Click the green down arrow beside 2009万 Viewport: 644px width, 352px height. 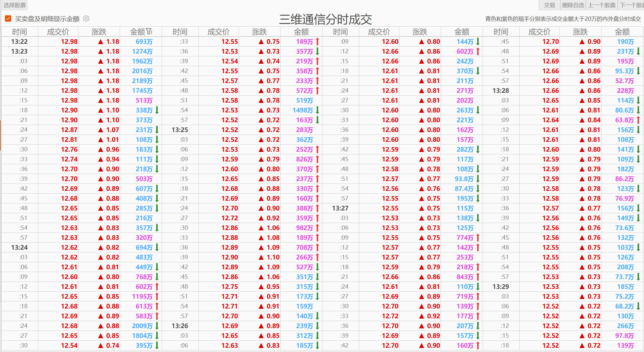pyautogui.click(x=157, y=326)
